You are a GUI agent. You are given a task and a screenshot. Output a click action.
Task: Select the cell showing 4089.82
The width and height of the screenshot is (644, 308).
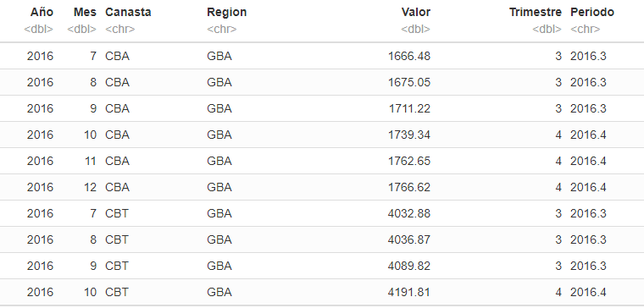coord(409,267)
